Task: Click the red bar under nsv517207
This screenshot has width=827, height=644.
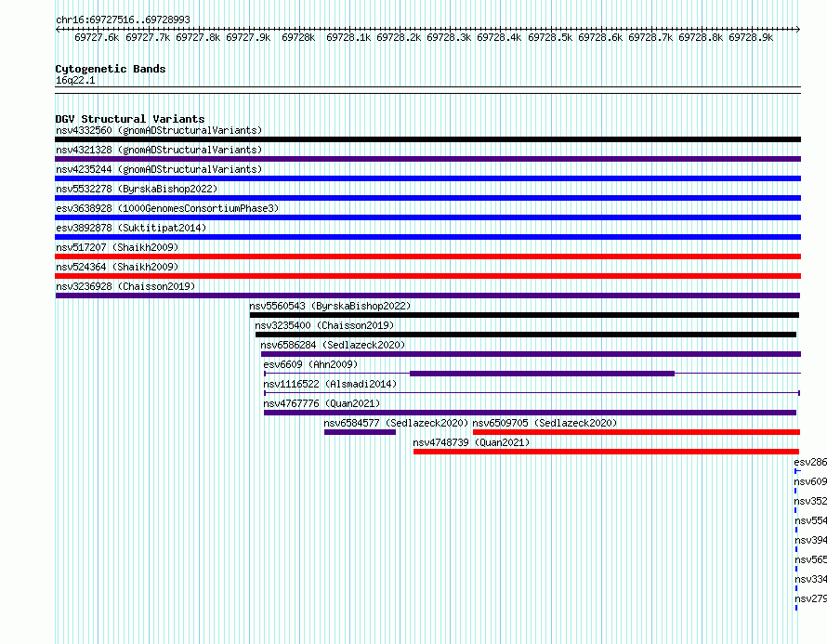Action: click(427, 256)
